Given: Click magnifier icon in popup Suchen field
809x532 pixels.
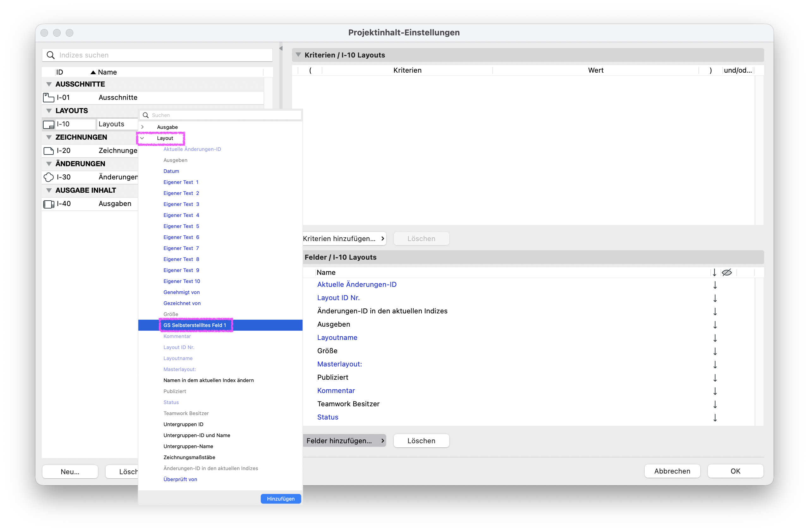Looking at the screenshot, I should pos(145,115).
